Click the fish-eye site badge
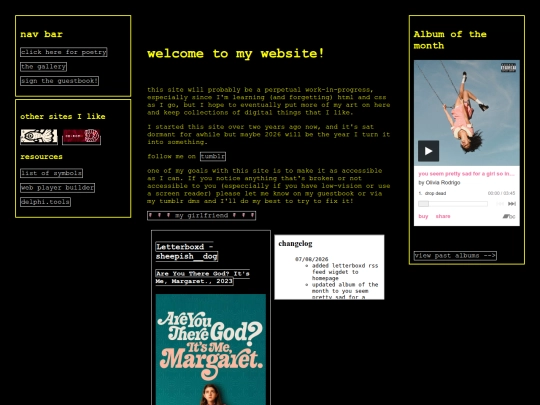The width and height of the screenshot is (540, 405). [39, 136]
